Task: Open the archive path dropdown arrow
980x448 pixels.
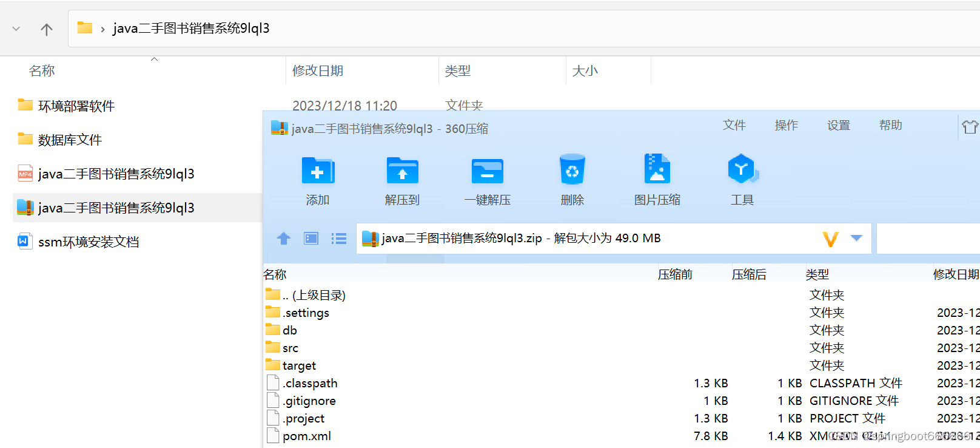Action: coord(856,238)
